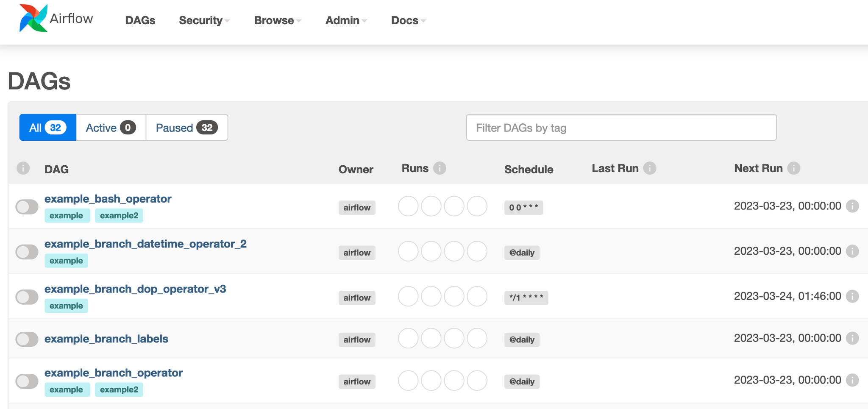Focus the Filter DAGs by tag field
This screenshot has width=868, height=409.
click(x=621, y=128)
